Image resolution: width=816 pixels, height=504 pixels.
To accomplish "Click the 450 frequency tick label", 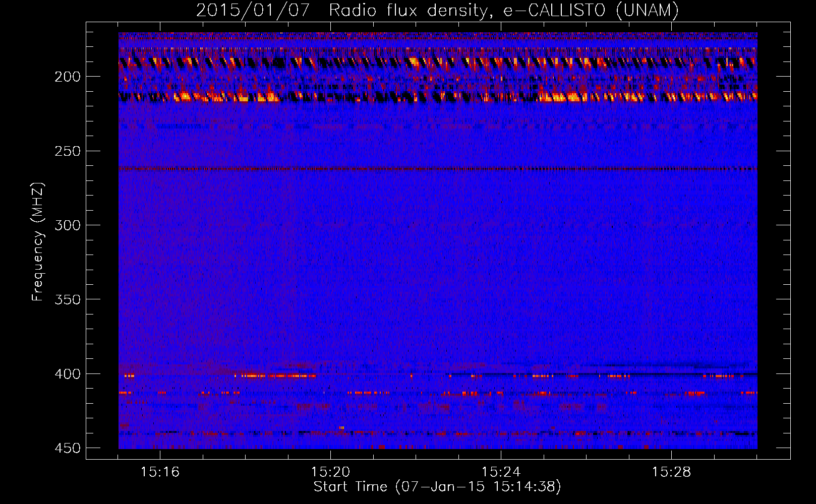I will (x=68, y=448).
